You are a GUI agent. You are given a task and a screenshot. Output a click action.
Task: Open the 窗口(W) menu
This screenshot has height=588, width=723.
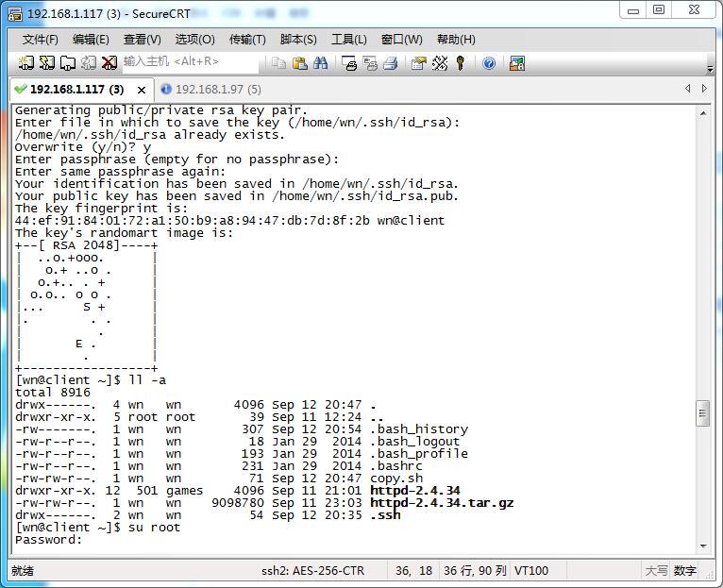pyautogui.click(x=402, y=40)
